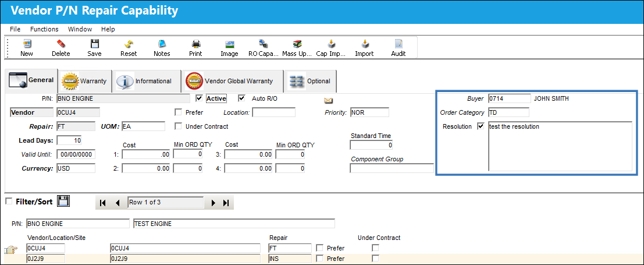Image resolution: width=644 pixels, height=265 pixels.
Task: Open Notes from the toolbar
Action: (x=162, y=44)
